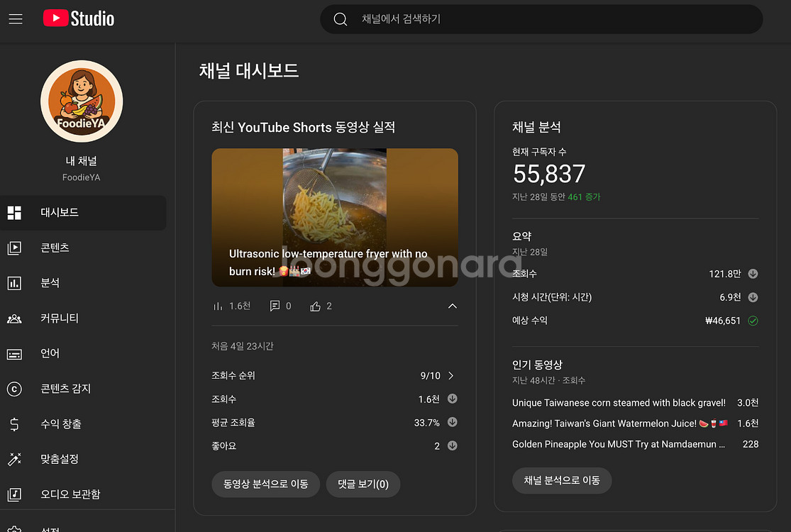Click the Ultrasonic fryer Shorts thumbnail

[334, 218]
